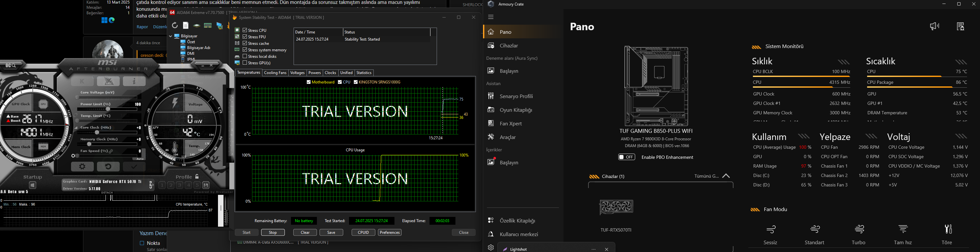The height and width of the screenshot is (252, 980).
Task: Enable the Stress local disks checkbox
Action: (245, 56)
